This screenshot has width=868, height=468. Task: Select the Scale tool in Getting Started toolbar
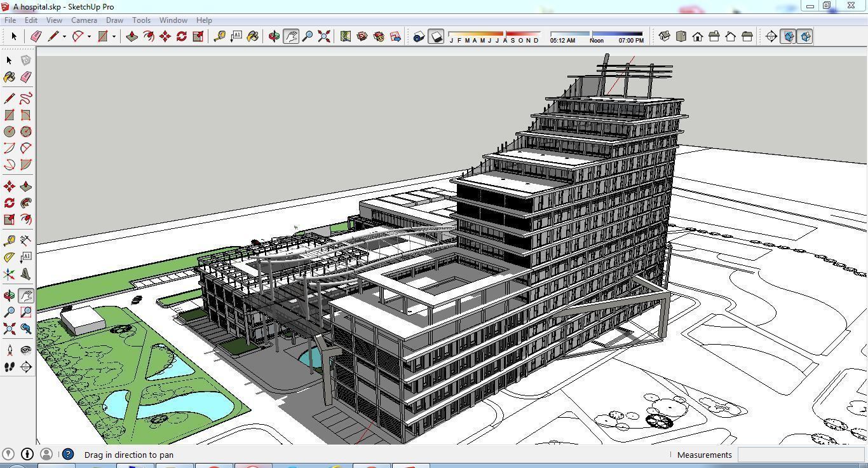coord(198,37)
